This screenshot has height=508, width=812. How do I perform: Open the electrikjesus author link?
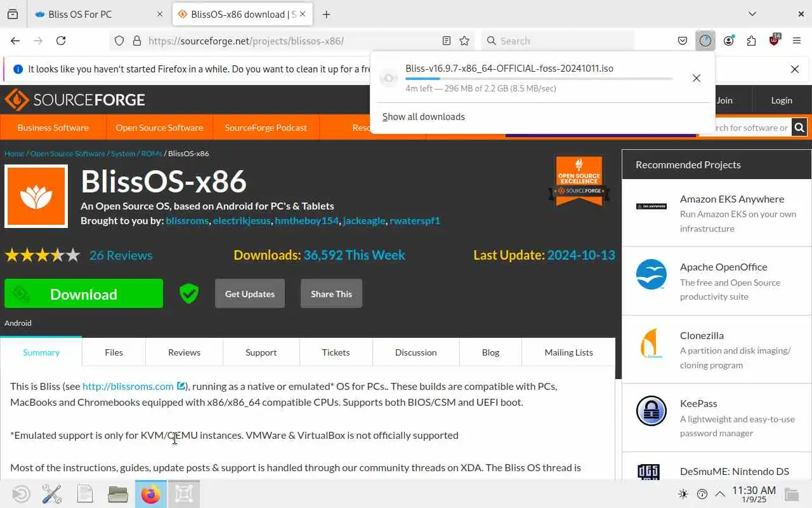(242, 220)
